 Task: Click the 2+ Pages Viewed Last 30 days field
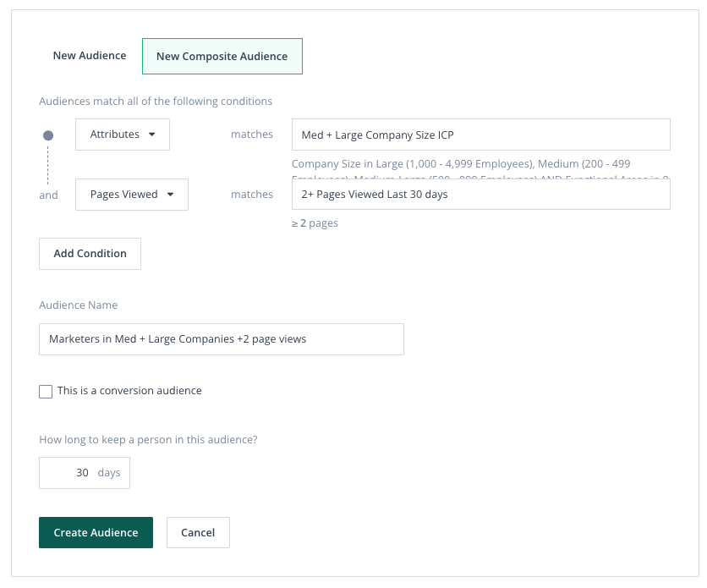pos(480,195)
